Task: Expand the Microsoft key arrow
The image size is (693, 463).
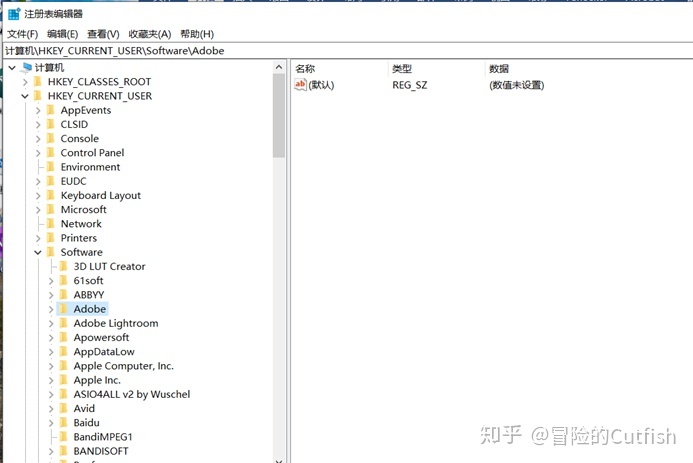Action: pyautogui.click(x=38, y=210)
